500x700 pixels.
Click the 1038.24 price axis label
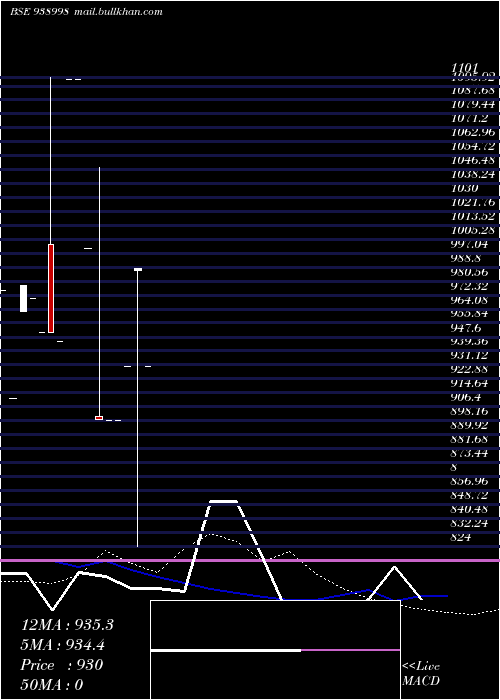pos(473,174)
